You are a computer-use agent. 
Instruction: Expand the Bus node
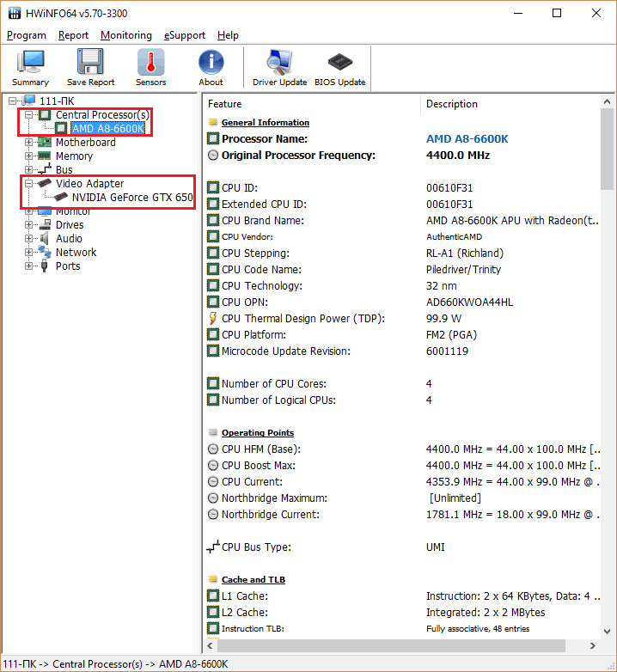pyautogui.click(x=28, y=169)
